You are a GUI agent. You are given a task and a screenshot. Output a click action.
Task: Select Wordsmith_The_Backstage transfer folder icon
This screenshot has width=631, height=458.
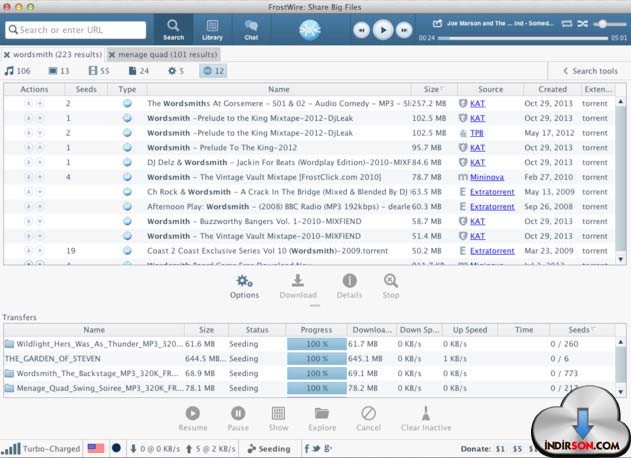9,373
